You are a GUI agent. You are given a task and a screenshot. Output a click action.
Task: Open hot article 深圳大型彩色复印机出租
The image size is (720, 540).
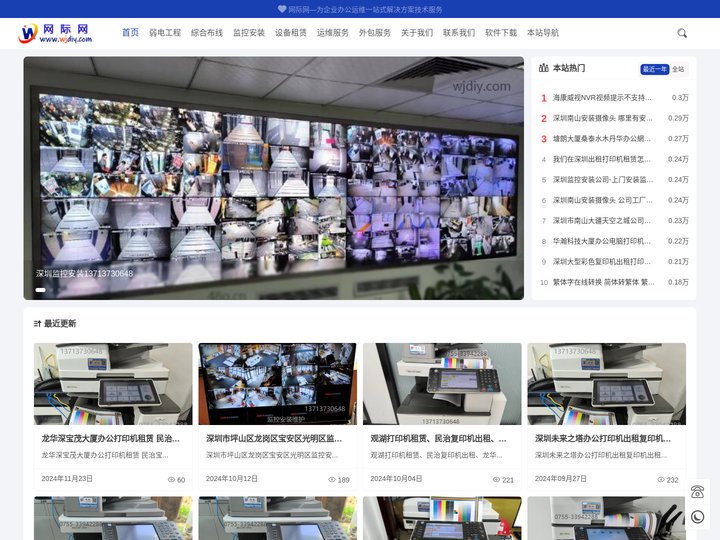[602, 262]
